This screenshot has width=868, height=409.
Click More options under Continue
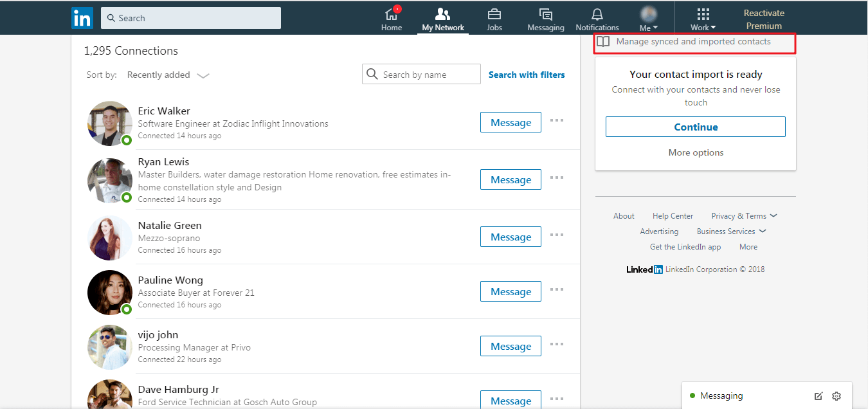696,152
